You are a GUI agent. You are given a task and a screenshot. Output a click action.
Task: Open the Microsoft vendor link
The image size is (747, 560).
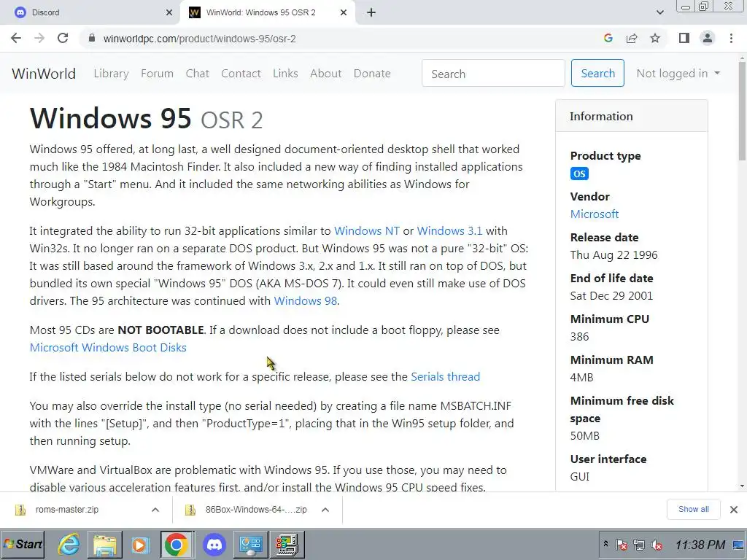coord(595,214)
